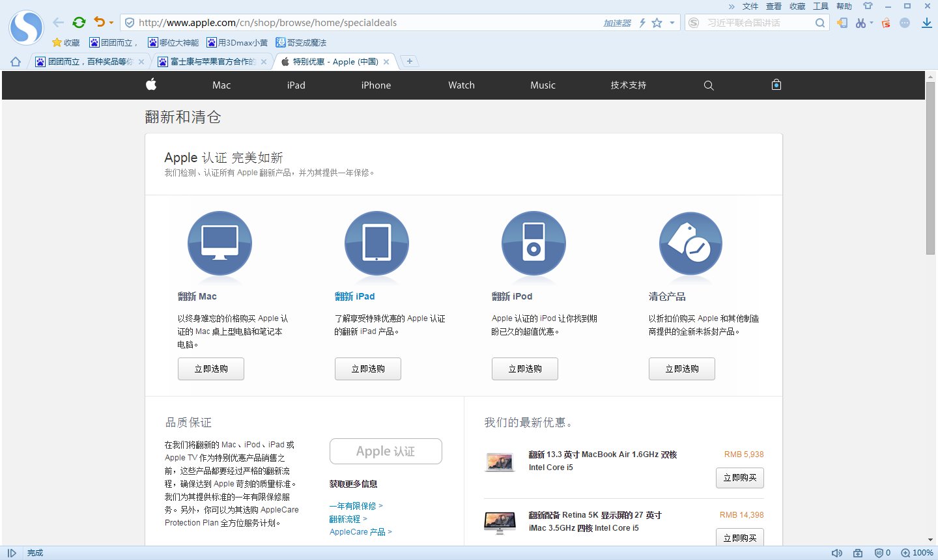Click the 100% zoom level control
938x560 pixels.
coord(917,553)
